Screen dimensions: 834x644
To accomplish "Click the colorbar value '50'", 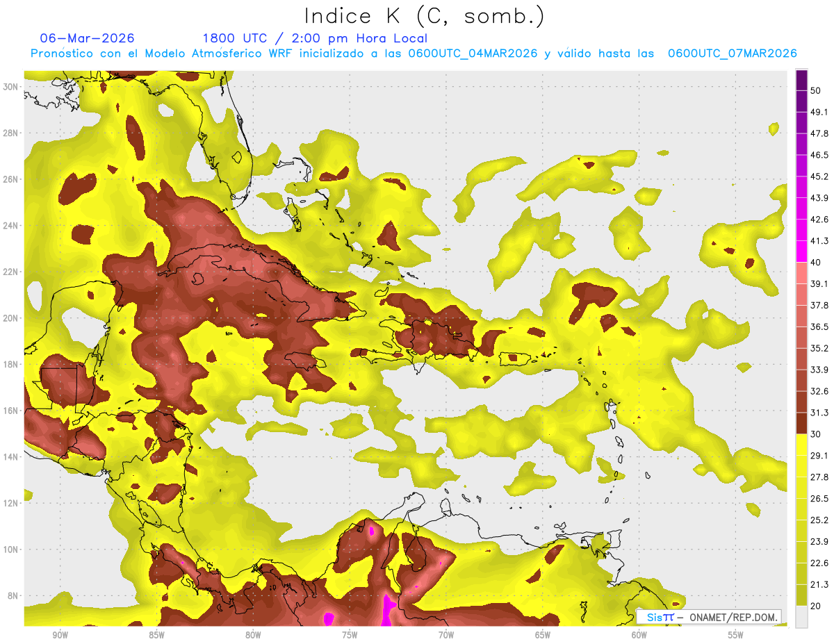I will pos(816,90).
